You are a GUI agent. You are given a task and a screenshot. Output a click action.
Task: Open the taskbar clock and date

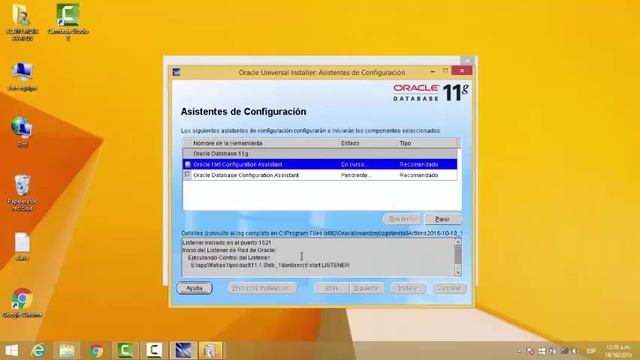[x=618, y=351]
